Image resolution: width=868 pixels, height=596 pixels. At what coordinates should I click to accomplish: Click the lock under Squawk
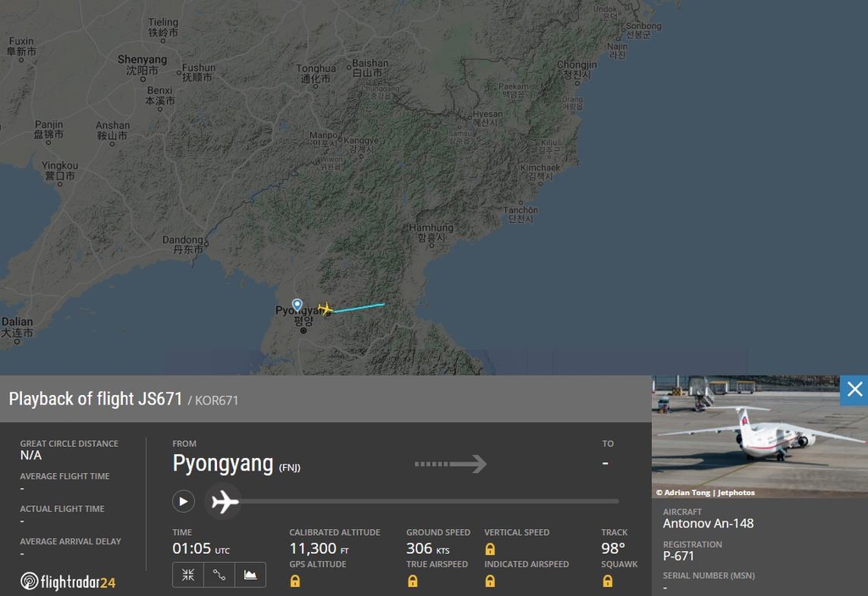pos(607,581)
